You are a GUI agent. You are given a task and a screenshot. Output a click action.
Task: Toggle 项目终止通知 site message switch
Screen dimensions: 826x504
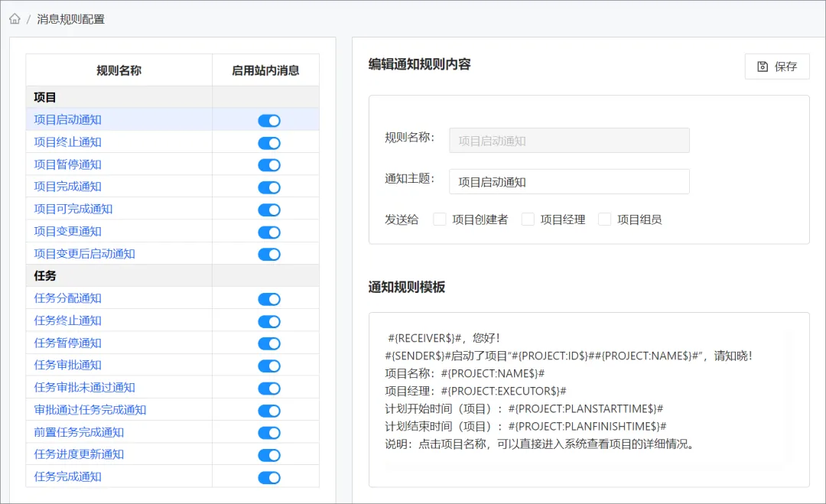point(269,143)
